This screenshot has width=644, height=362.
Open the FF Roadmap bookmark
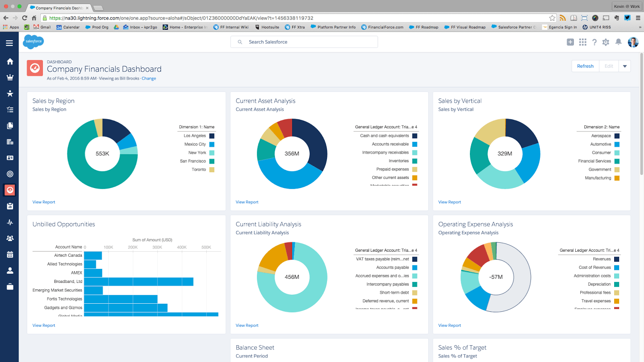(x=423, y=27)
